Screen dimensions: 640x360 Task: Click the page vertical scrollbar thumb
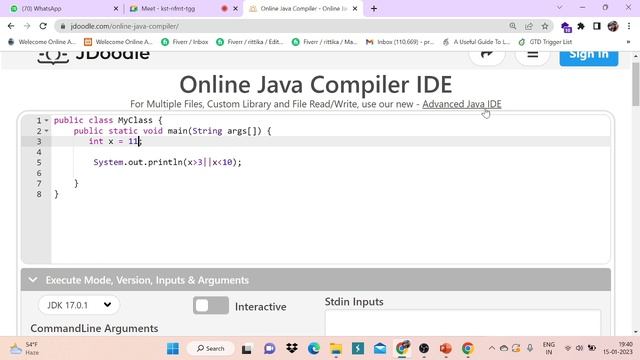tap(636, 84)
